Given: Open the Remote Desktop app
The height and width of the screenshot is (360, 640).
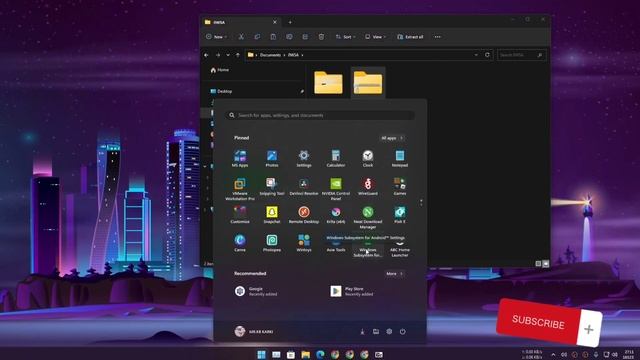Looking at the screenshot, I should coord(304,215).
